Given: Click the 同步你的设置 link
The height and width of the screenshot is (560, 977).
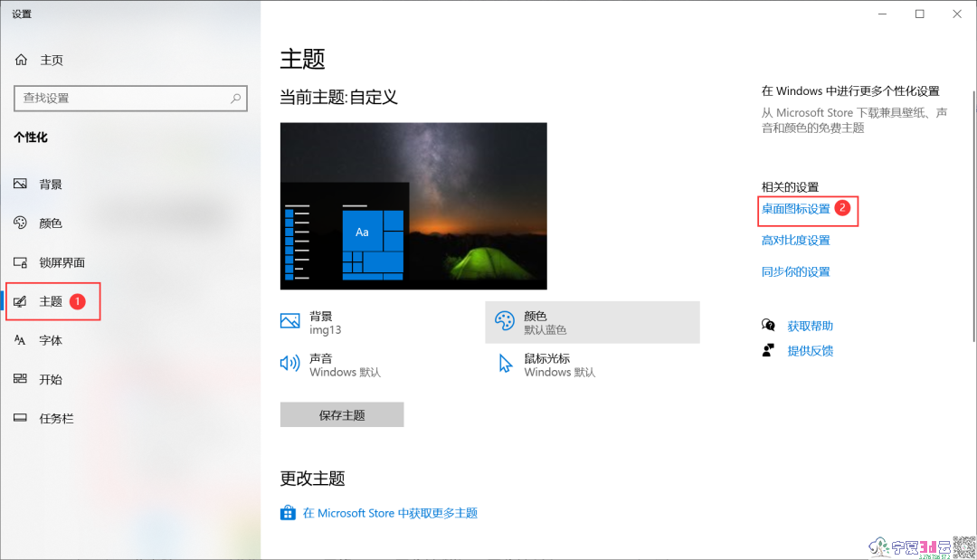Looking at the screenshot, I should click(x=796, y=271).
